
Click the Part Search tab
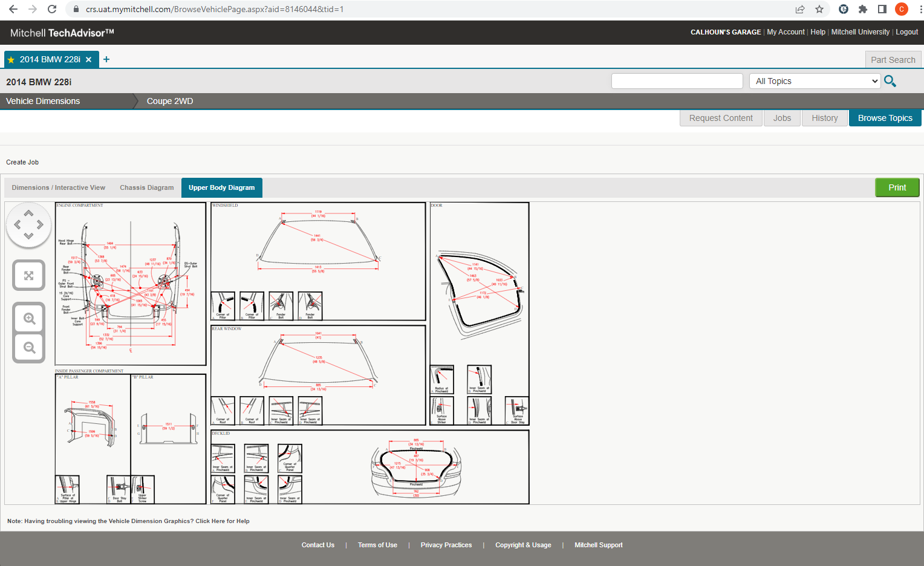893,60
